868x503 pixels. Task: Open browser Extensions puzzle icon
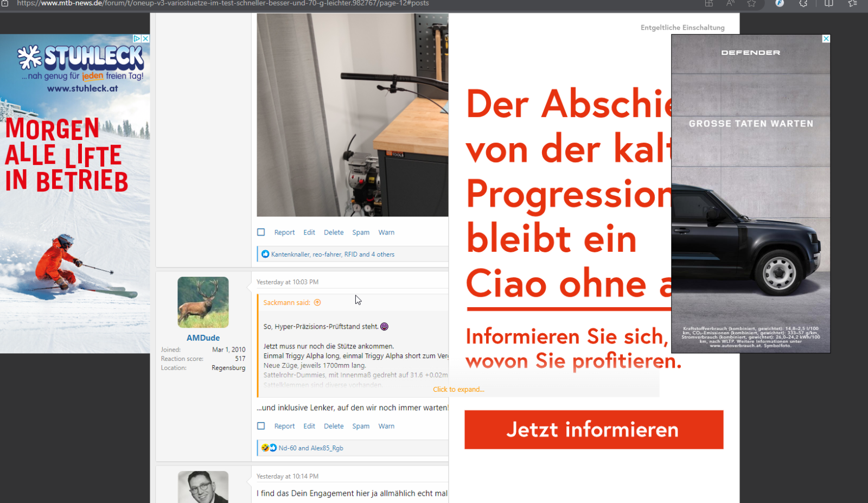(803, 3)
